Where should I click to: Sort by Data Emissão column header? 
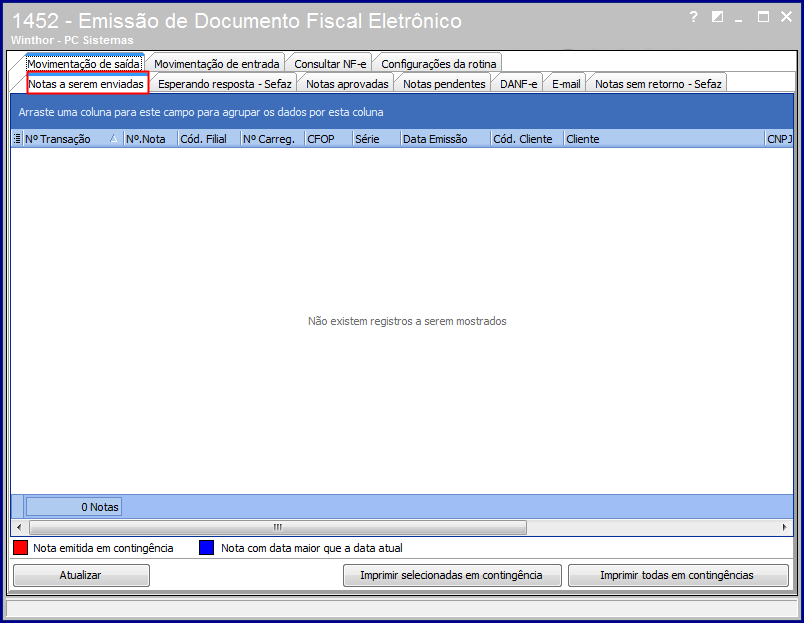(446, 139)
